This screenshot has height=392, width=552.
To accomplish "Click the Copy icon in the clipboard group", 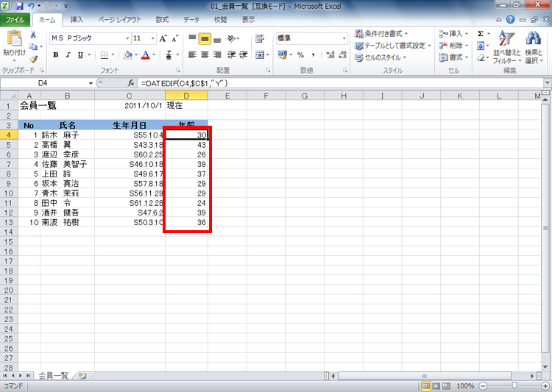I will 33,47.
